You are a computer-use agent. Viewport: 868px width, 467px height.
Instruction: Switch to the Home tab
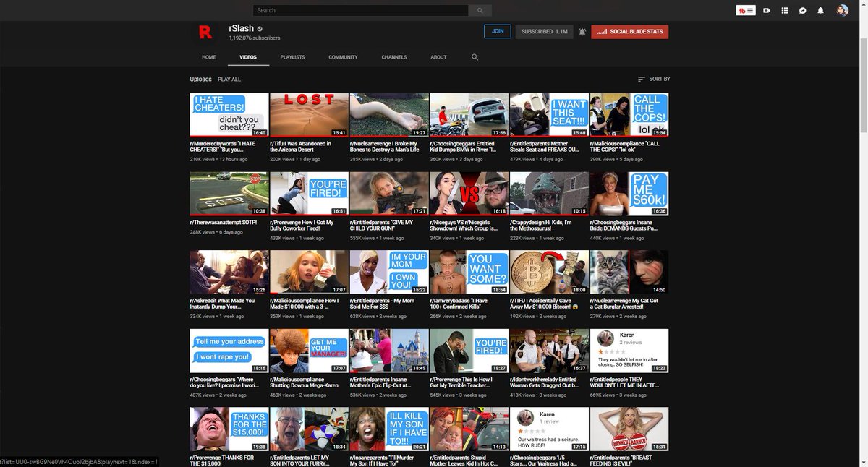209,57
